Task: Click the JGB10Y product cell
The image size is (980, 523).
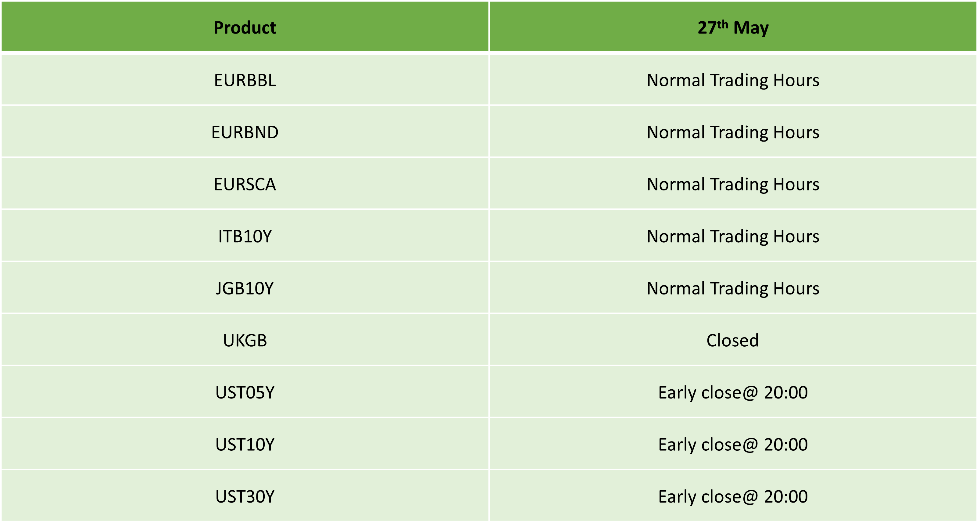Action: (x=245, y=288)
